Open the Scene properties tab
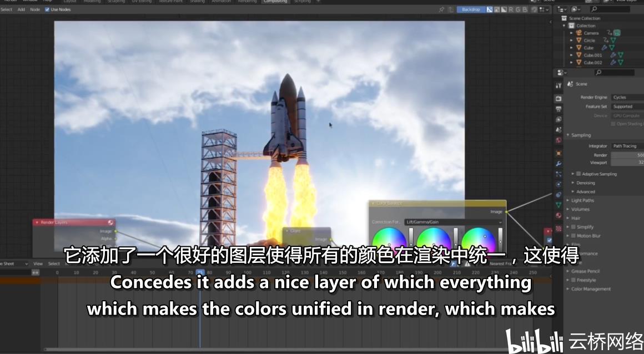The height and width of the screenshot is (354, 644). 558,129
